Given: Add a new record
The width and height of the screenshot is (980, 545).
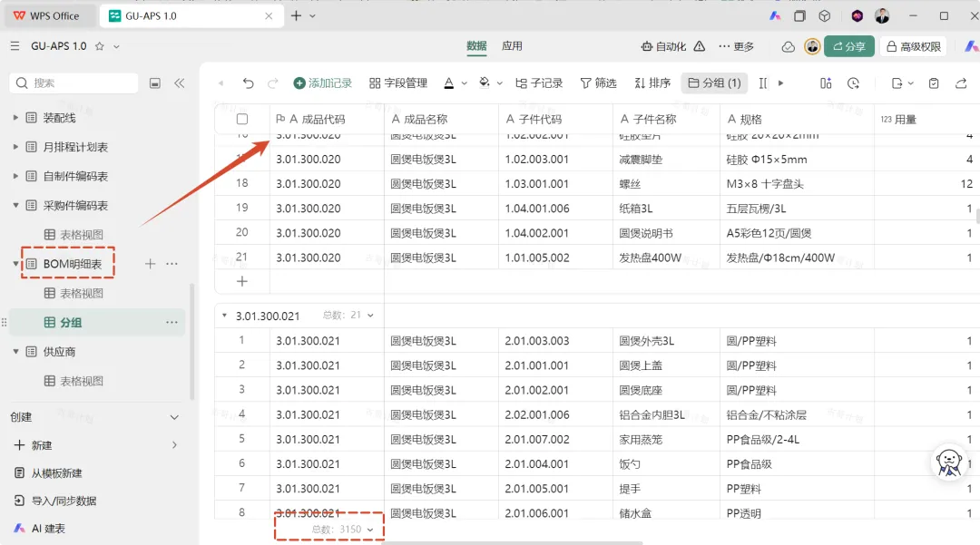Looking at the screenshot, I should coord(322,83).
